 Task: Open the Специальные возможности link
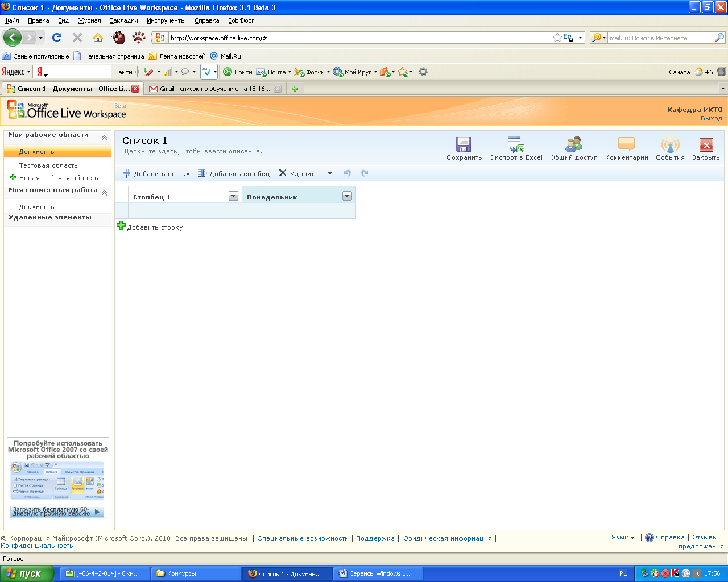pyautogui.click(x=303, y=538)
